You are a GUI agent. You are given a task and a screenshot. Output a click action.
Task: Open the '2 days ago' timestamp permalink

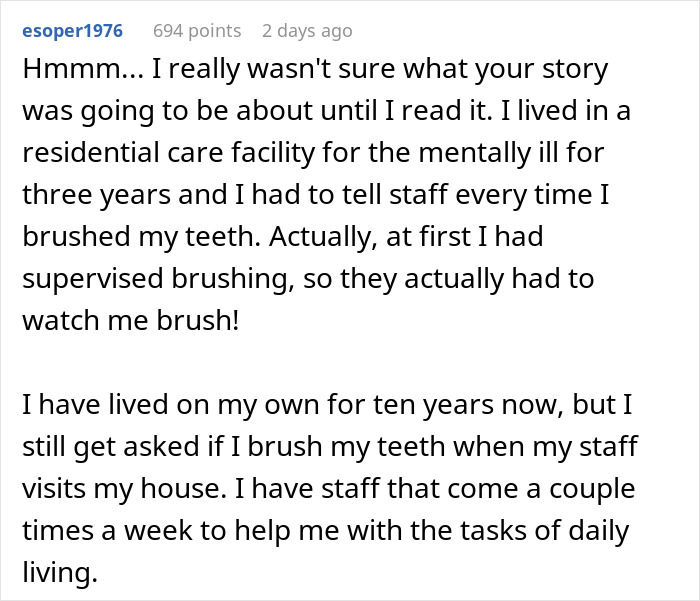pyautogui.click(x=307, y=31)
